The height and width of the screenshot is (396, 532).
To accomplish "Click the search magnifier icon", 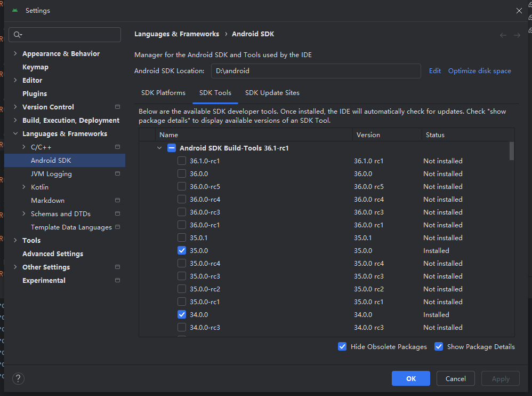I will (18, 35).
